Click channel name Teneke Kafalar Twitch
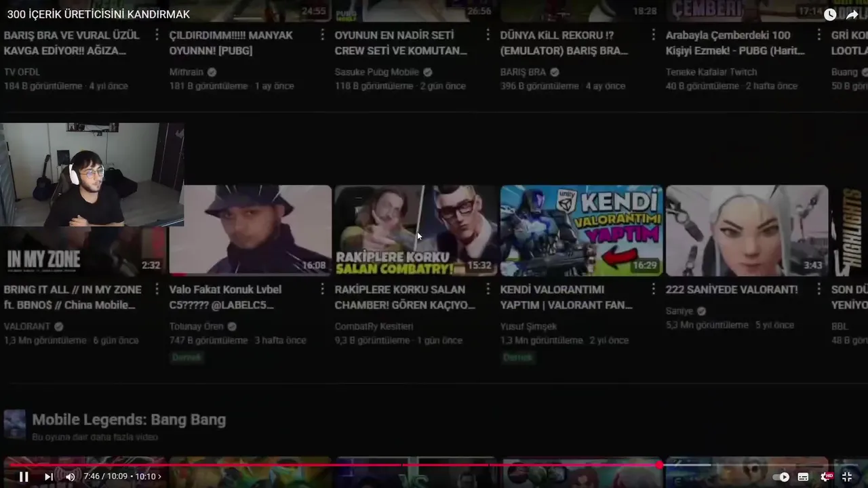The height and width of the screenshot is (488, 868). pyautogui.click(x=711, y=72)
